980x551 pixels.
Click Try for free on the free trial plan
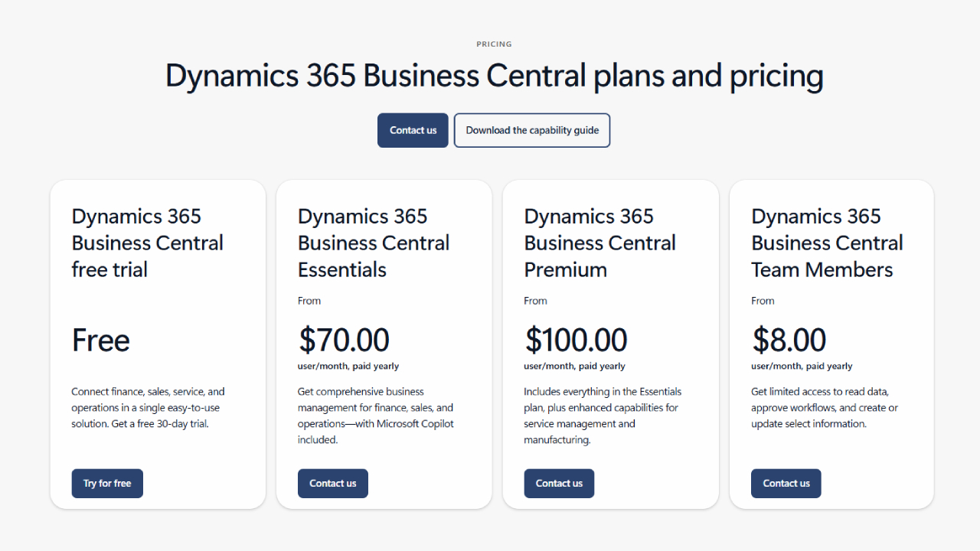click(x=107, y=483)
